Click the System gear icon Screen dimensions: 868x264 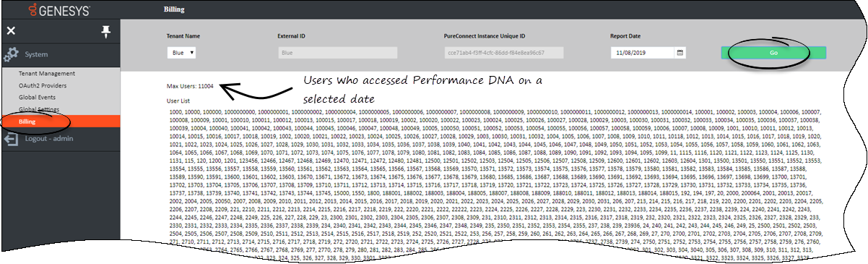coord(11,54)
